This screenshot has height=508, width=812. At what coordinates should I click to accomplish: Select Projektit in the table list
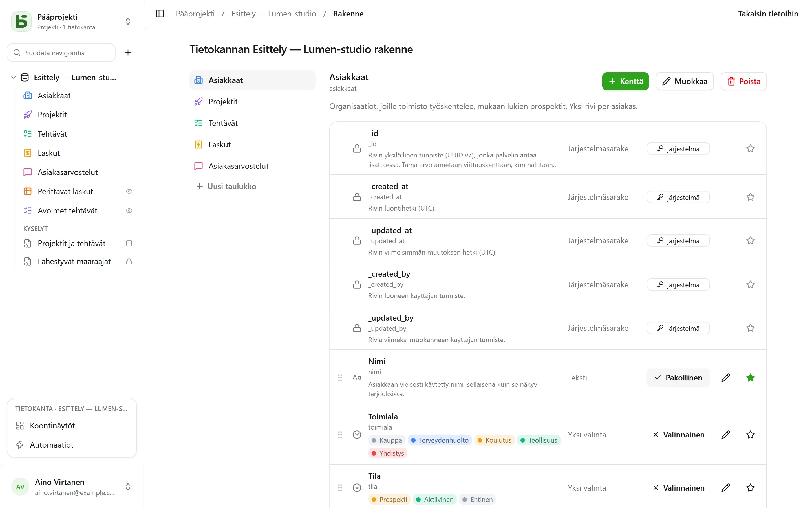252,102
